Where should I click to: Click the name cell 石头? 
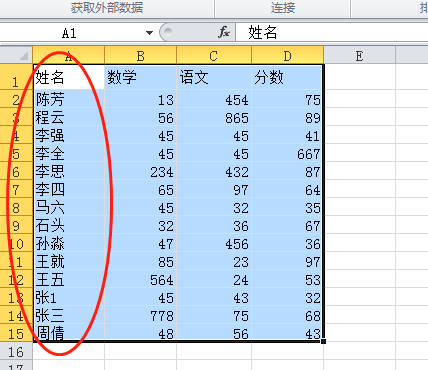pos(69,225)
